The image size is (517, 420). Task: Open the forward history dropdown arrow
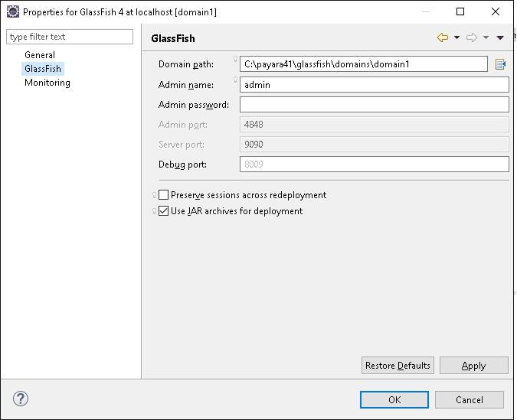[486, 37]
